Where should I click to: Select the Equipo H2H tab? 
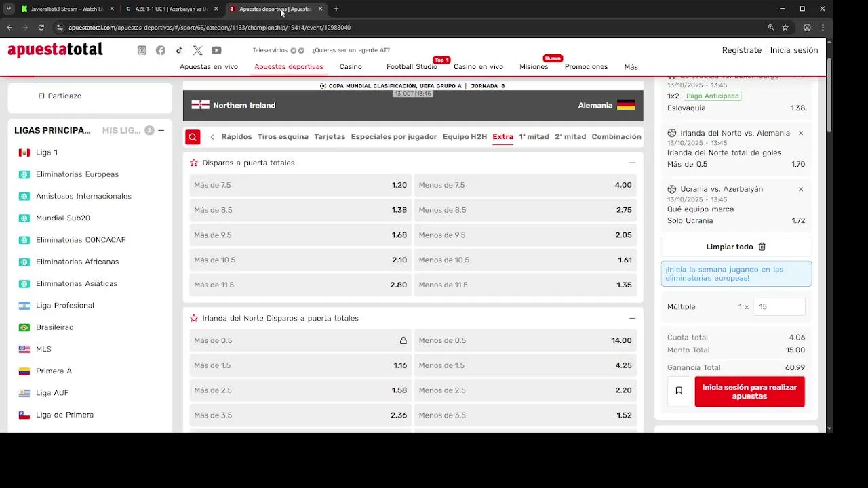tap(465, 137)
